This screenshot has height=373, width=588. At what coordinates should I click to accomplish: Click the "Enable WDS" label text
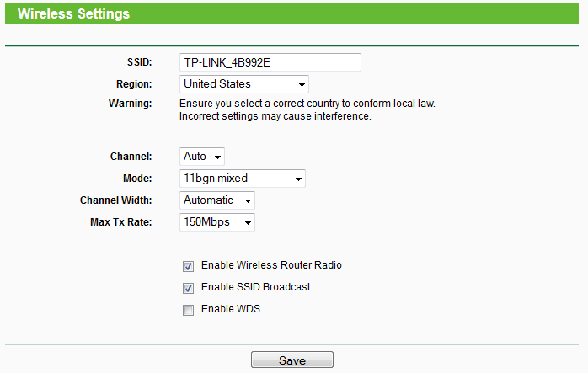[x=231, y=309]
